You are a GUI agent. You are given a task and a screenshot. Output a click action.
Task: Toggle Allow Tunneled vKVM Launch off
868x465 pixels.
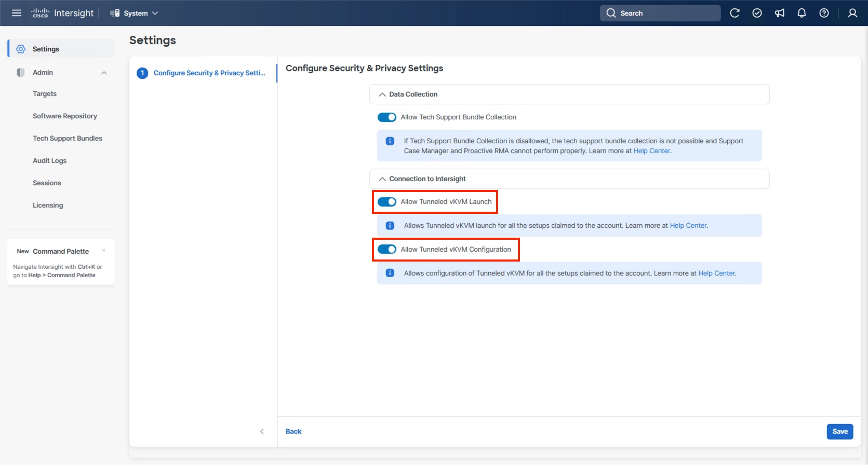click(387, 202)
